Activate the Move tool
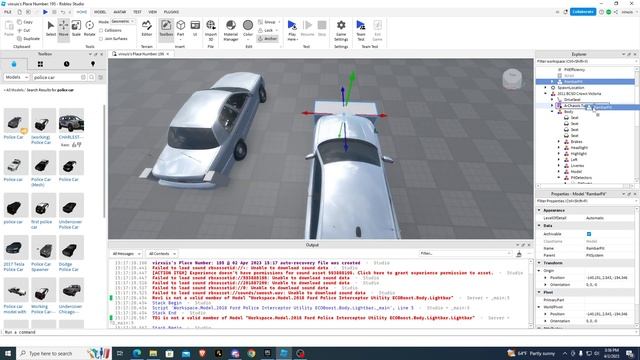640x360 pixels. click(64, 29)
